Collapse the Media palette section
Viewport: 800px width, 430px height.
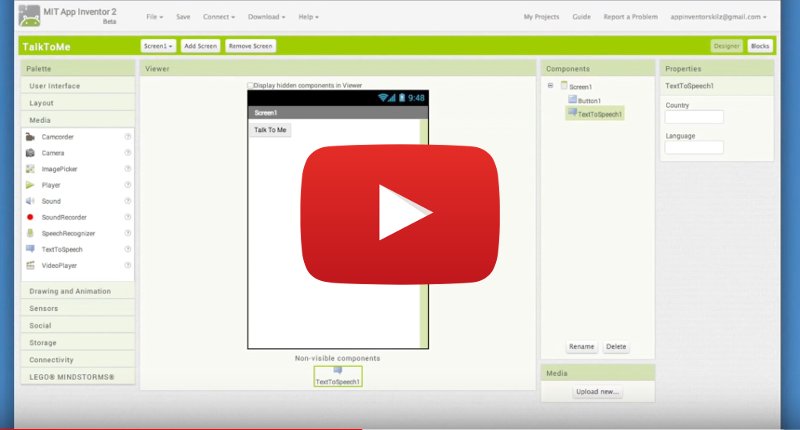tap(78, 120)
